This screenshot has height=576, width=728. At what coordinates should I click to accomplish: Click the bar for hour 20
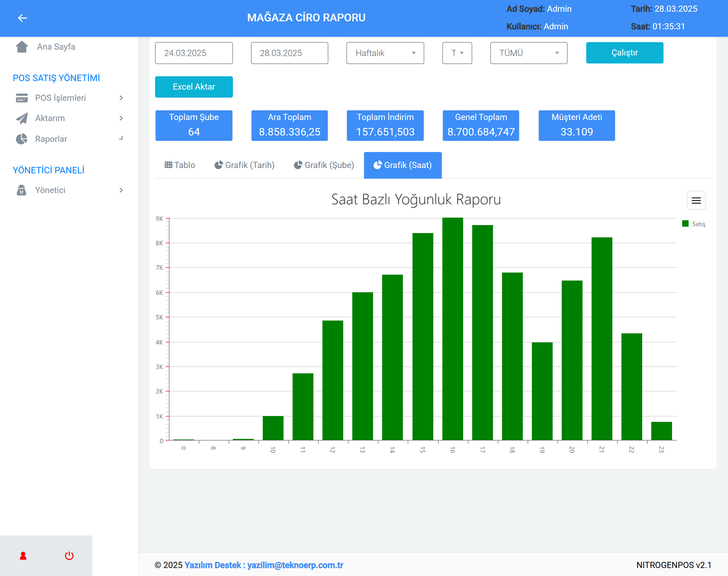tap(572, 361)
